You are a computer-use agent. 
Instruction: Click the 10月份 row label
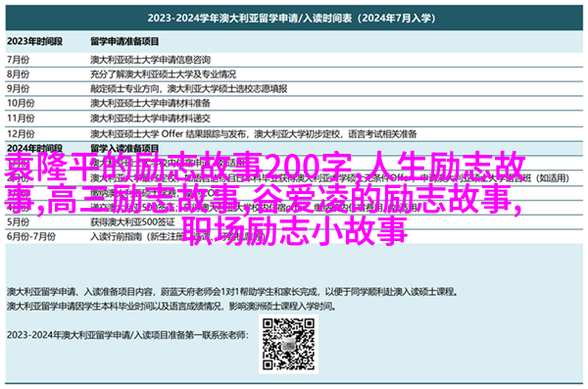pyautogui.click(x=21, y=103)
